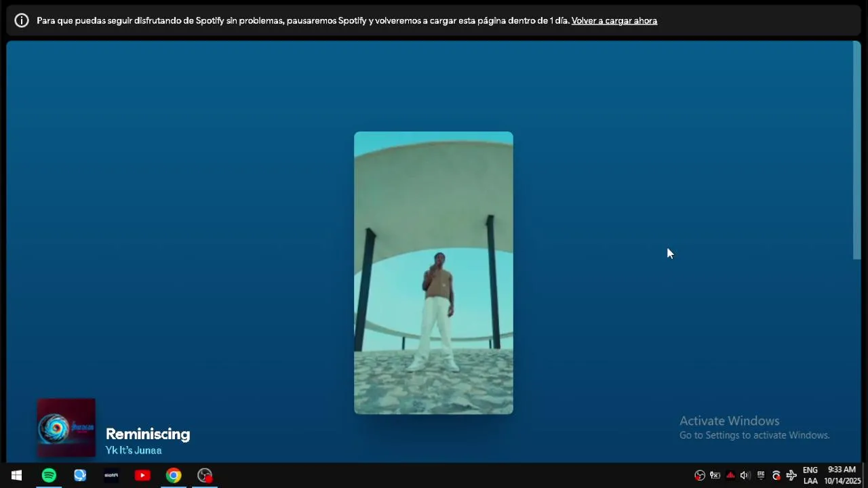The height and width of the screenshot is (488, 868).
Task: Click the 'Volver a cargar ahora' link
Action: (x=614, y=20)
